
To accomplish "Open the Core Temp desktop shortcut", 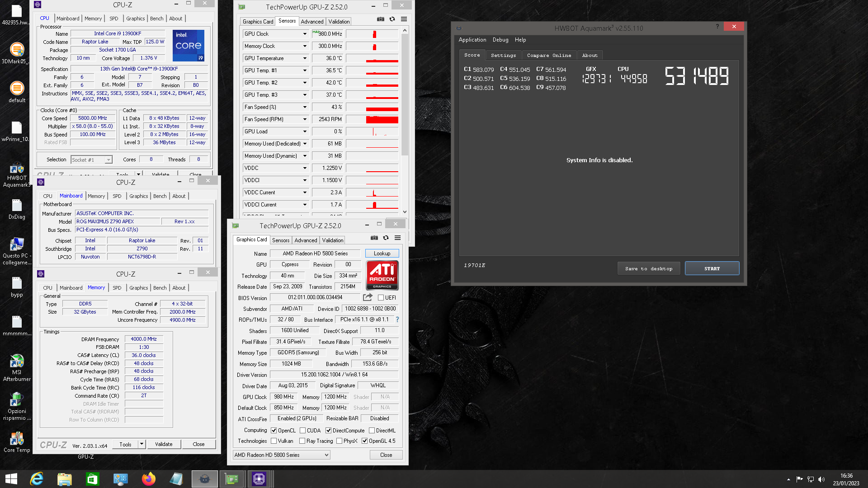I will tap(17, 442).
